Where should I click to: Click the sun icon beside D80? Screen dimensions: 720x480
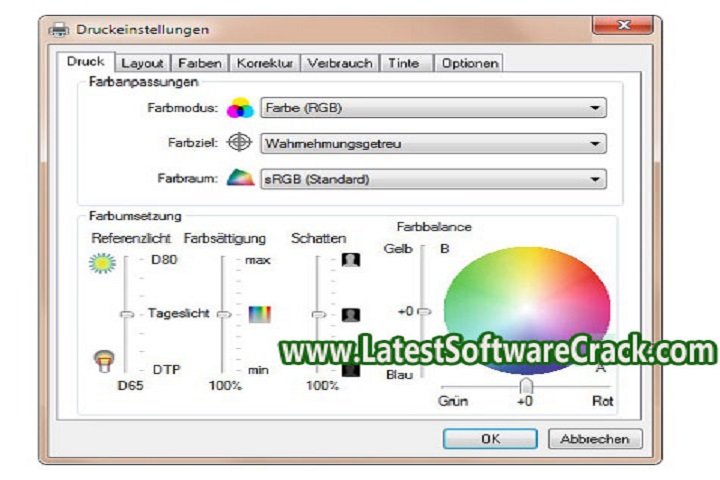coord(103,263)
